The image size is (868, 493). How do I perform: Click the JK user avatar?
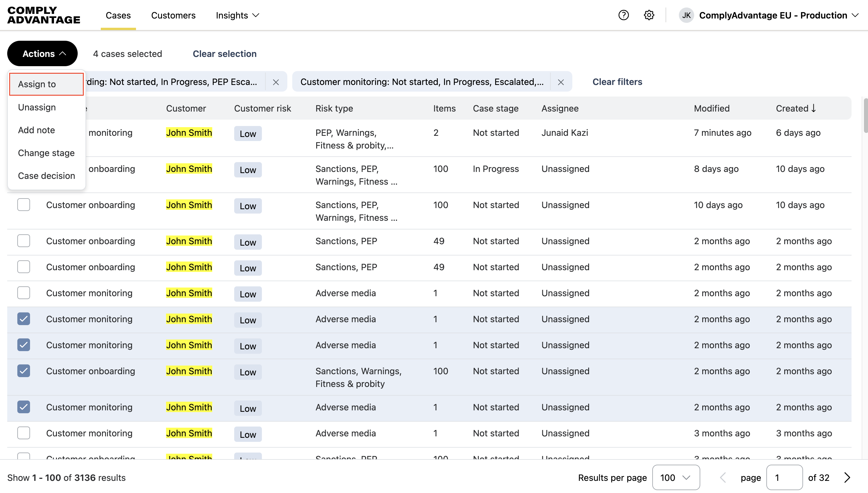(686, 15)
